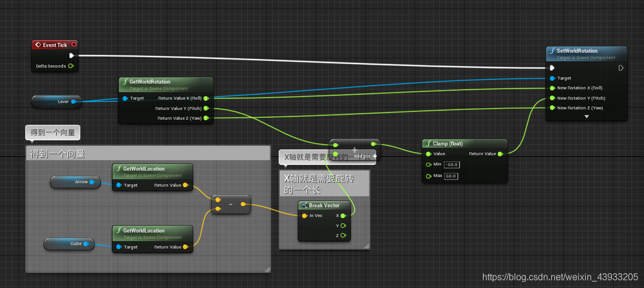Select the Lever variable node
This screenshot has height=288, width=644.
(x=56, y=101)
